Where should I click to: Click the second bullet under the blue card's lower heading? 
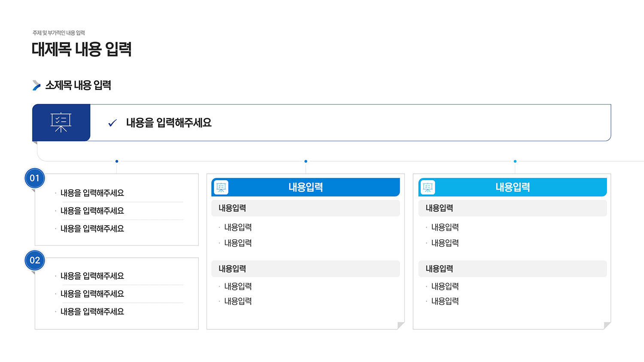(x=238, y=302)
